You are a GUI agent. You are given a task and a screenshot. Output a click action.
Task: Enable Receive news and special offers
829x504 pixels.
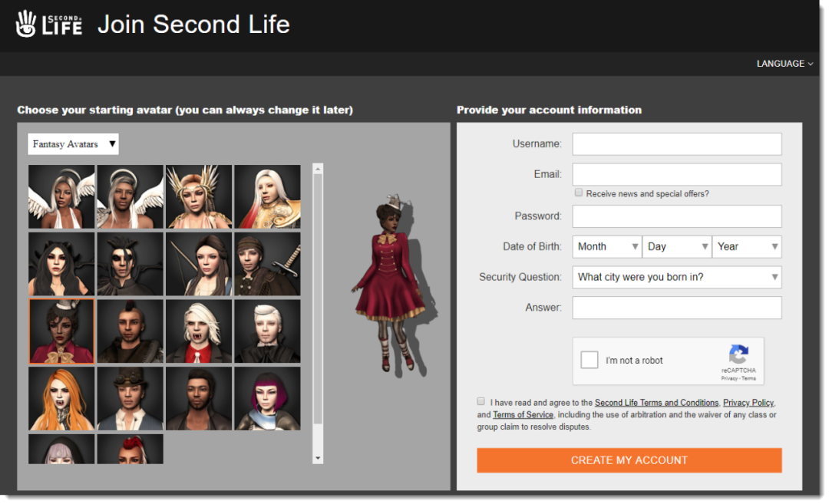(x=579, y=193)
